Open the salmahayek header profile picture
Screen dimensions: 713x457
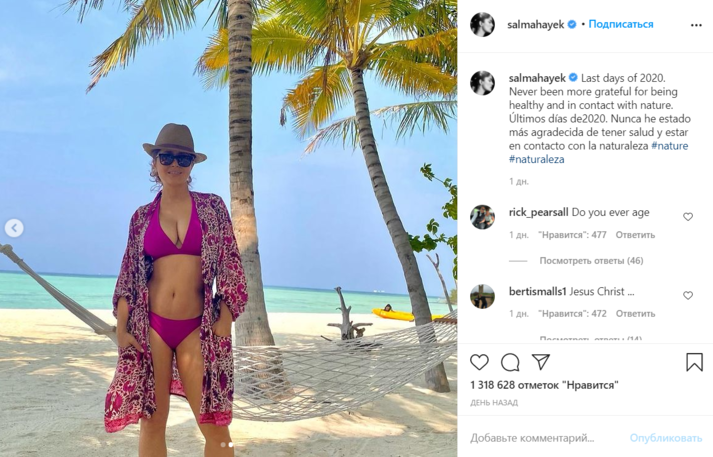(482, 25)
